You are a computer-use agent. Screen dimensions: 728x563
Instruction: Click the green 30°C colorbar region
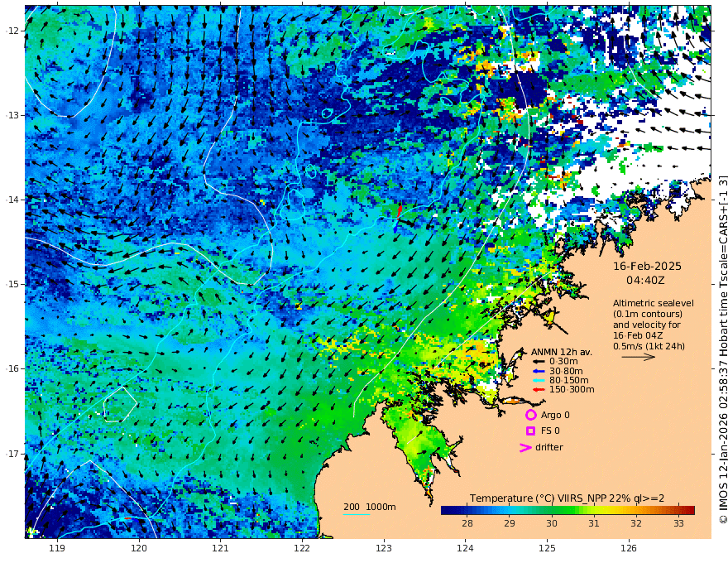(x=552, y=511)
